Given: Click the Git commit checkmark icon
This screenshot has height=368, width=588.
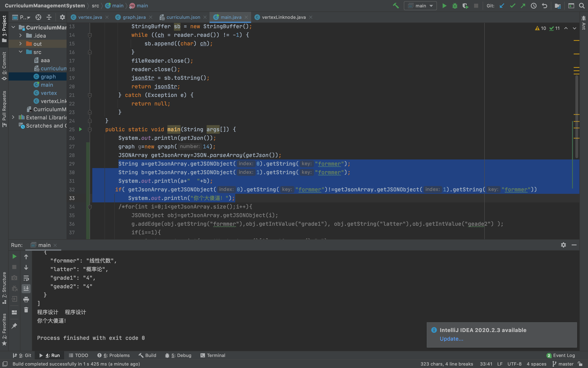Looking at the screenshot, I should click(x=513, y=6).
